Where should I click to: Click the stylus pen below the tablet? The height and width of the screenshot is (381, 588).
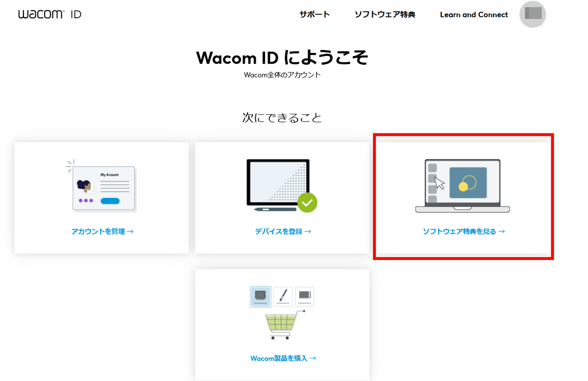point(274,209)
